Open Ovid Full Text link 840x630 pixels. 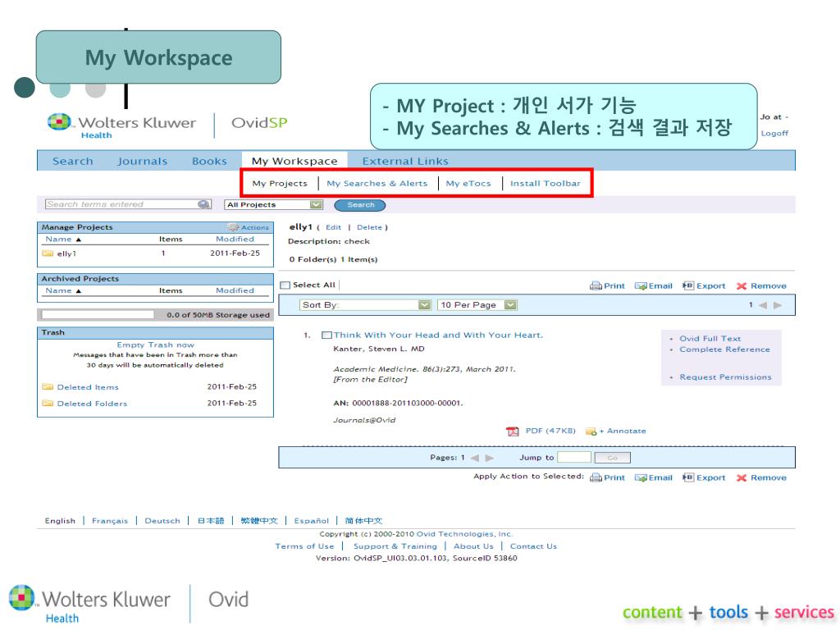[710, 339]
